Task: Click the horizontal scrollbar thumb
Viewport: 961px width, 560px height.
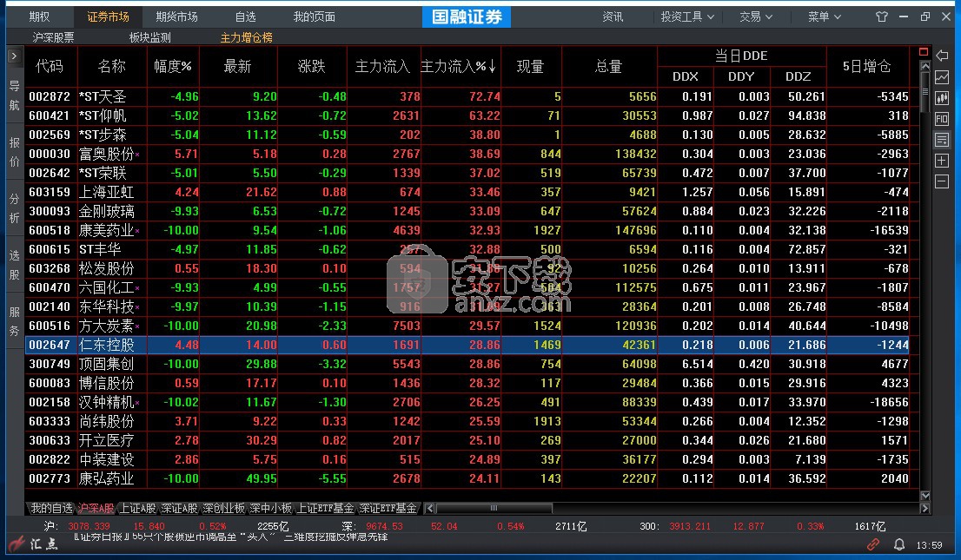Action: point(494,508)
